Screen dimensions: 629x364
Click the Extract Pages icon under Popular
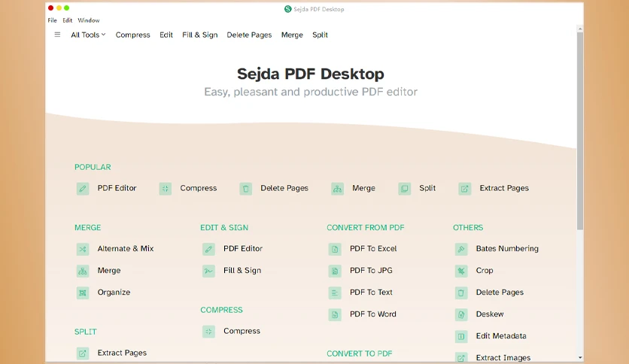[x=464, y=189]
